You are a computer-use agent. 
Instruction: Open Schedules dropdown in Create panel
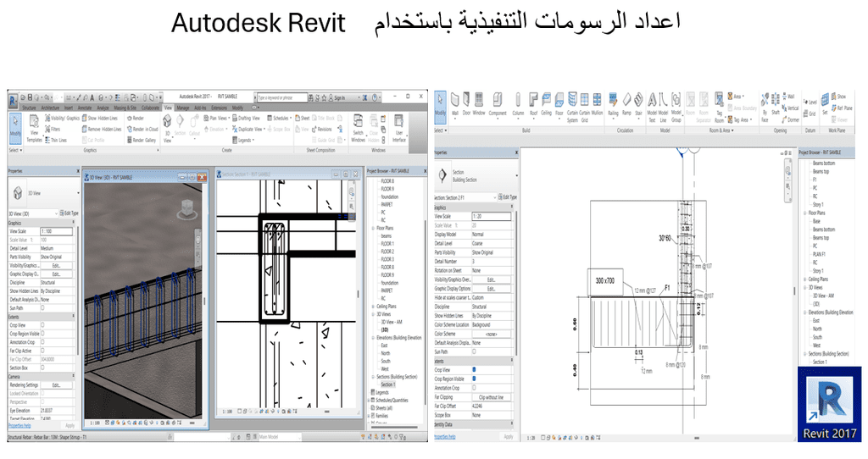[x=280, y=119]
